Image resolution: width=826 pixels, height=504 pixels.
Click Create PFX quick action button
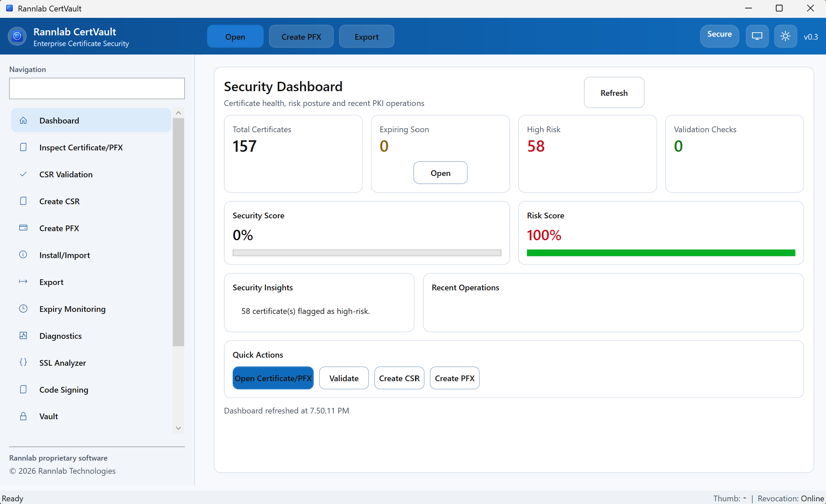point(454,378)
